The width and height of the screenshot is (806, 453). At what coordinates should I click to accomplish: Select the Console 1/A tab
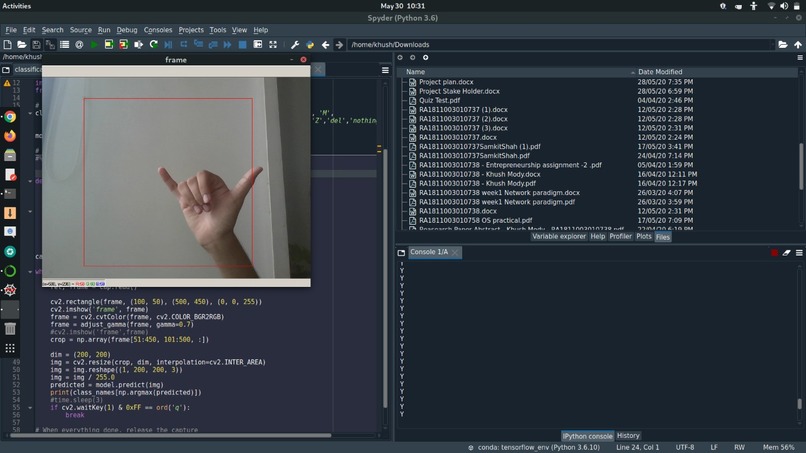coord(429,252)
